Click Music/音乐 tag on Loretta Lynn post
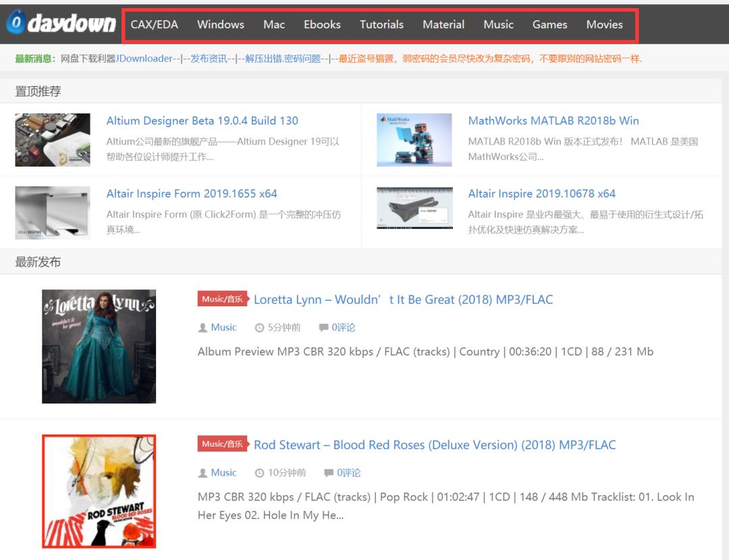 (223, 300)
